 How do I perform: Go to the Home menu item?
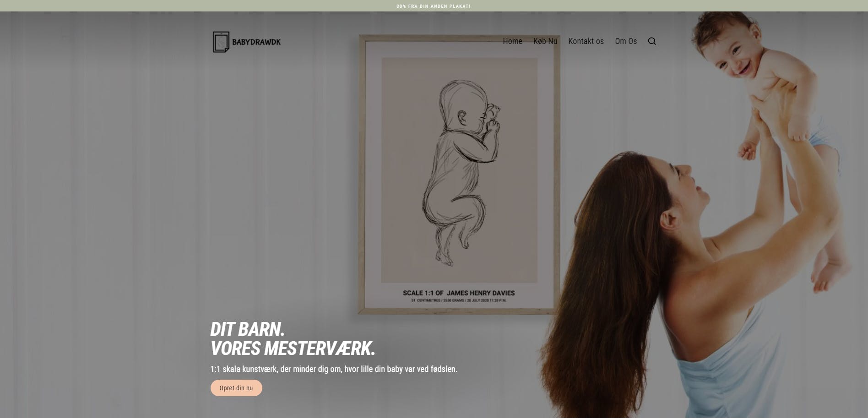point(512,41)
